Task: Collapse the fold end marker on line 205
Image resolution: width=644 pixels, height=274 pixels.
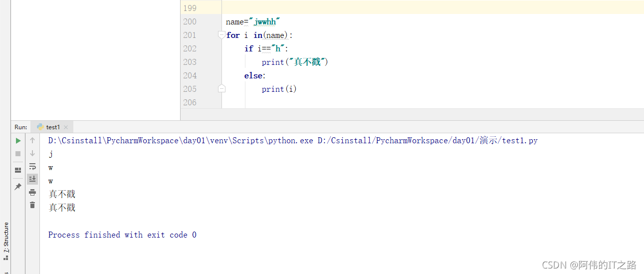Action: coord(221,89)
